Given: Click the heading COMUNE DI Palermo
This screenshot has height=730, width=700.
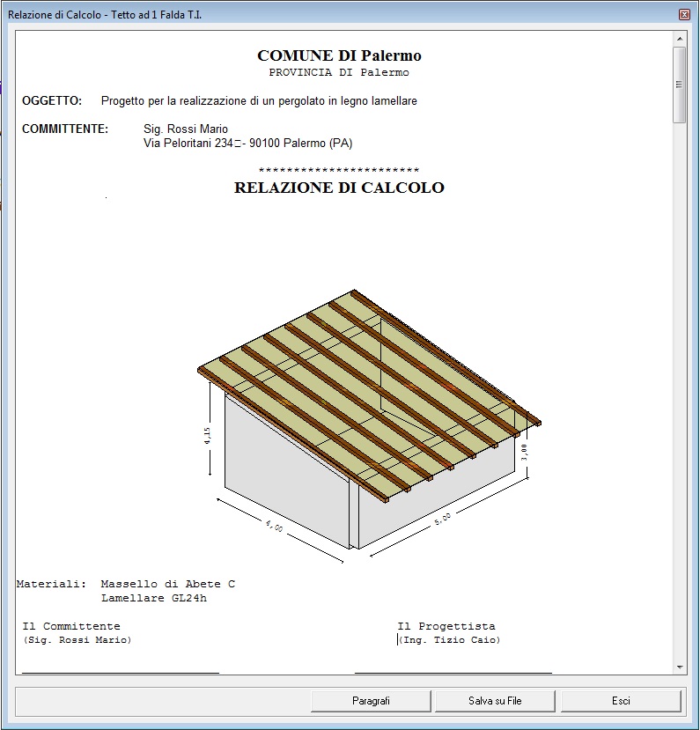Looking at the screenshot, I should [x=339, y=55].
